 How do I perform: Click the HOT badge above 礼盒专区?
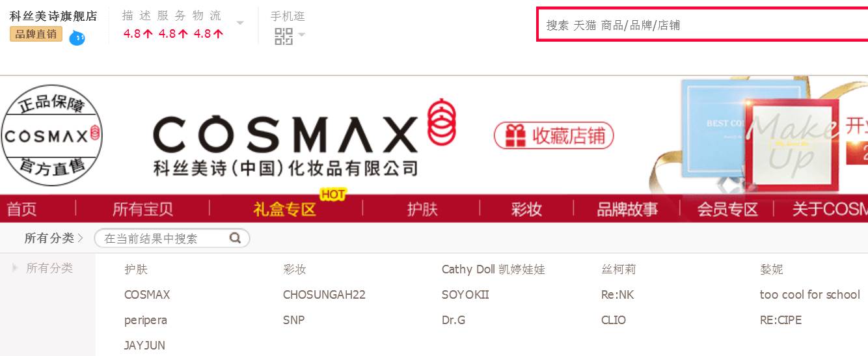(332, 194)
